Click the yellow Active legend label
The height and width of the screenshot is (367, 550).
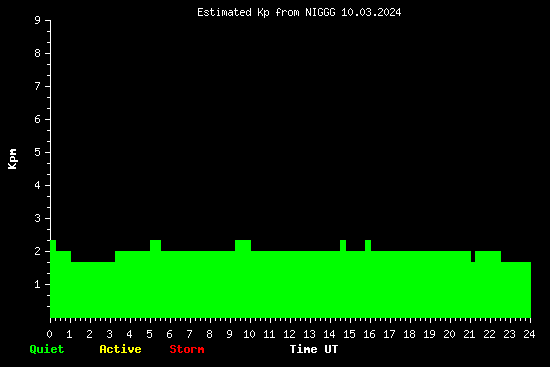tap(120, 349)
